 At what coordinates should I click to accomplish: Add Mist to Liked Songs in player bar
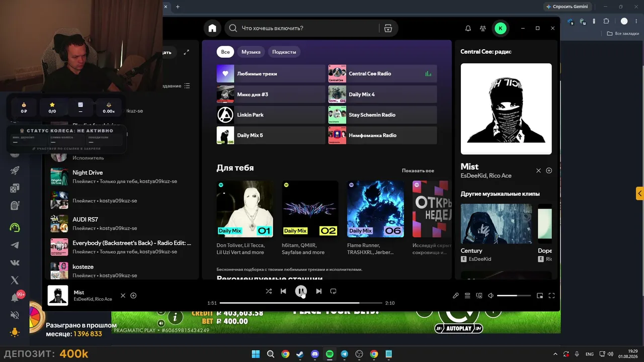[x=133, y=296]
